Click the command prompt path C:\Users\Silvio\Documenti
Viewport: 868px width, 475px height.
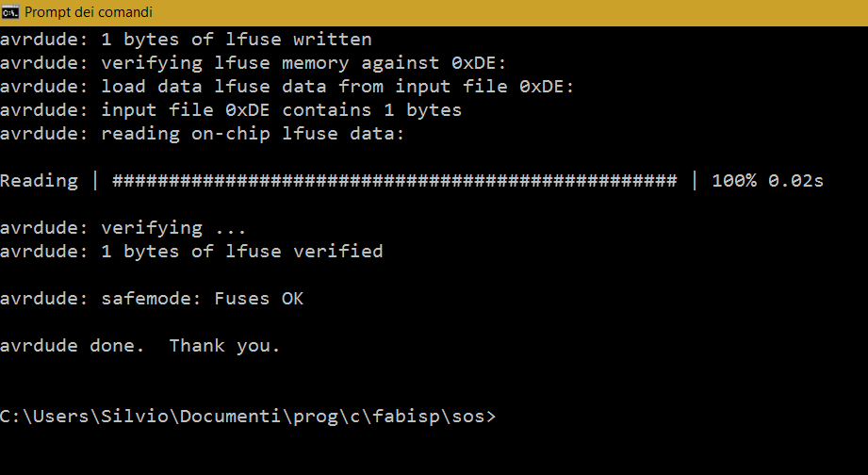coord(140,417)
